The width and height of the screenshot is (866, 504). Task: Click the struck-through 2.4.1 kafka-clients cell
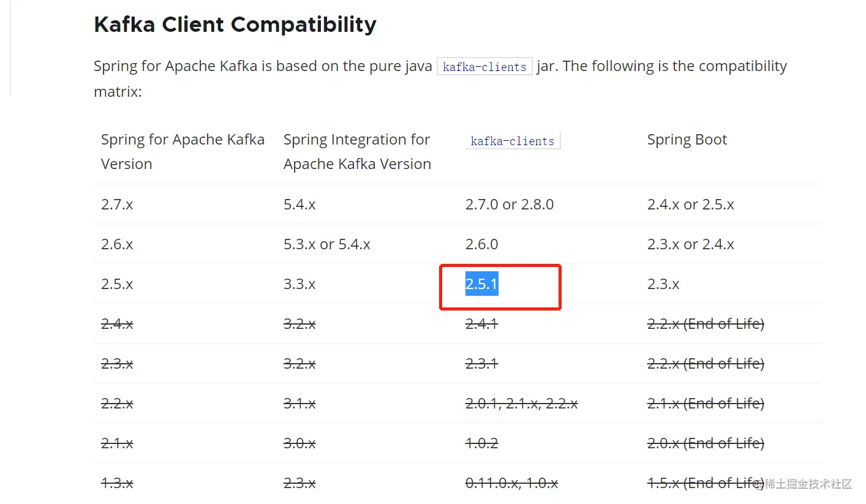point(481,324)
